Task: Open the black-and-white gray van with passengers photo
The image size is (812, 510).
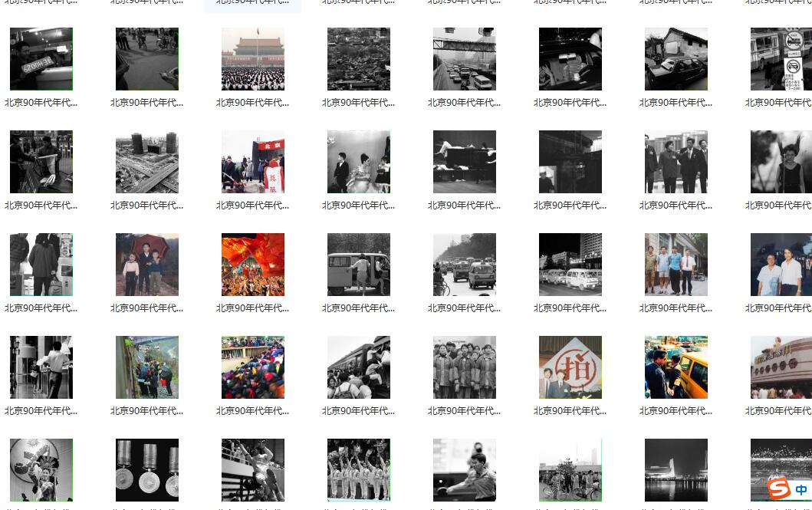Action: [x=359, y=265]
